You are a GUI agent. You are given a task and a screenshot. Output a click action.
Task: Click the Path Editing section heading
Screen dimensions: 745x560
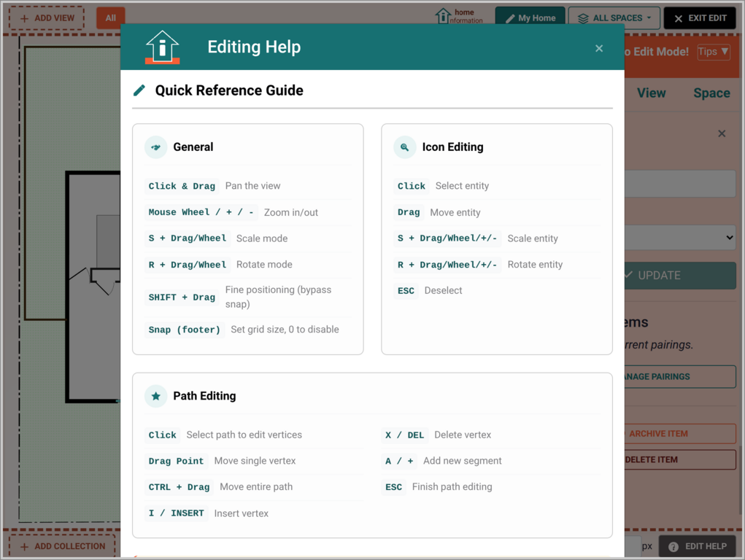tap(204, 396)
